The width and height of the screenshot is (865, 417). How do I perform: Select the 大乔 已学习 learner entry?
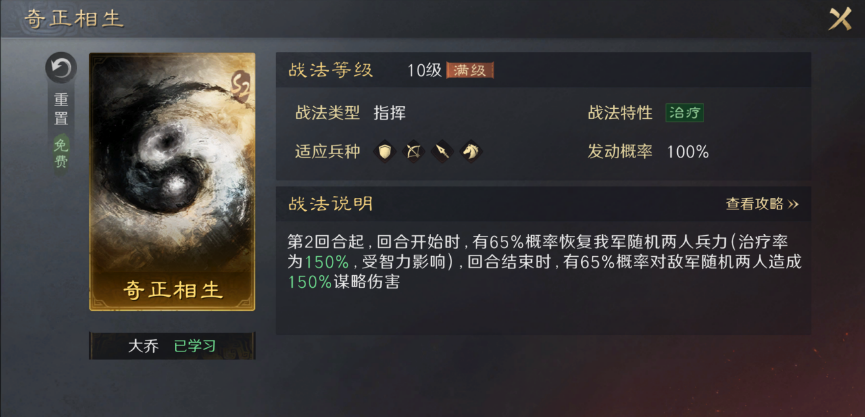(x=172, y=346)
